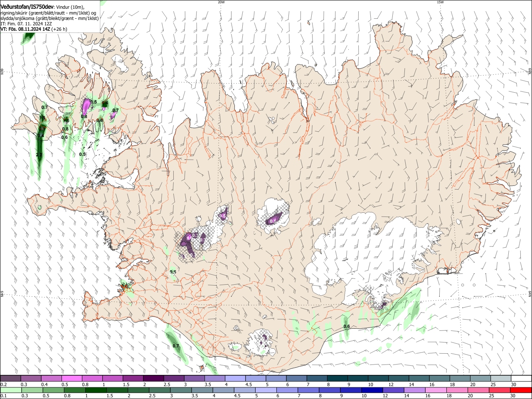The image size is (532, 399).
Task: Select the bottom-row pink swatch between 18 and 20
Action: [457, 390]
